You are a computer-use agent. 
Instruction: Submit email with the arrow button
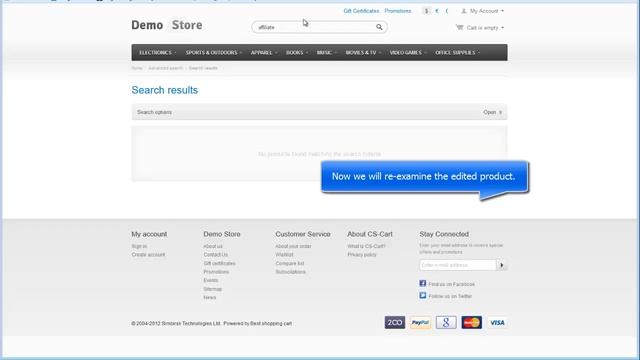(x=502, y=265)
